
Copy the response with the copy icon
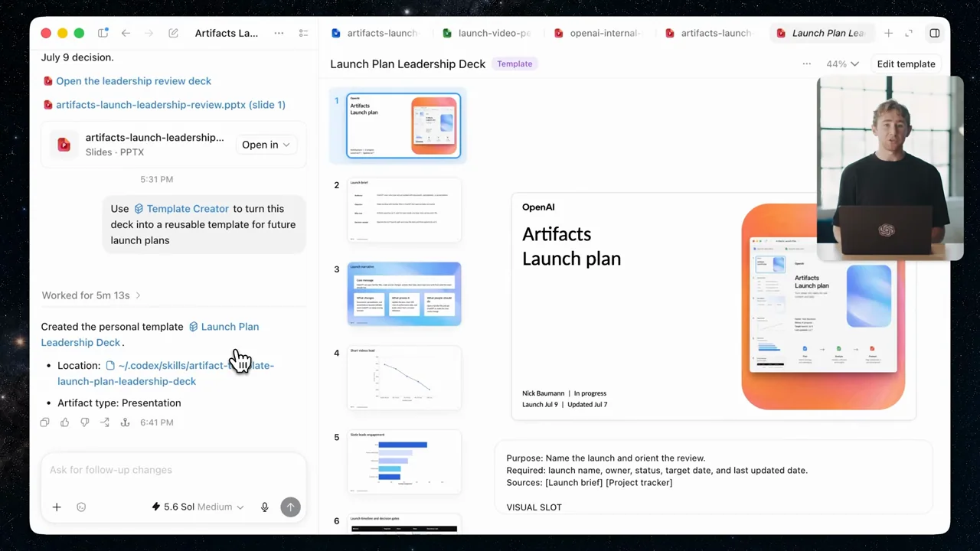coord(44,422)
